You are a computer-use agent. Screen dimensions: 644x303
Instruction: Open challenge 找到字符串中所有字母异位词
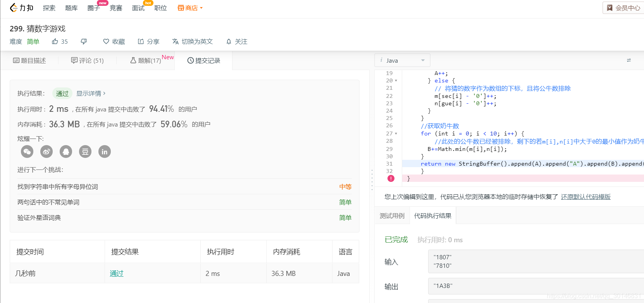click(58, 187)
